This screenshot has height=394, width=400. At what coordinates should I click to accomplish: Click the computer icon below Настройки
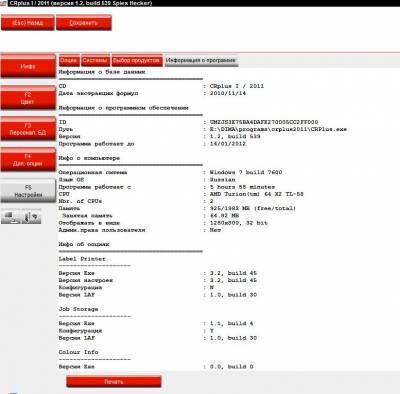[x=11, y=217]
